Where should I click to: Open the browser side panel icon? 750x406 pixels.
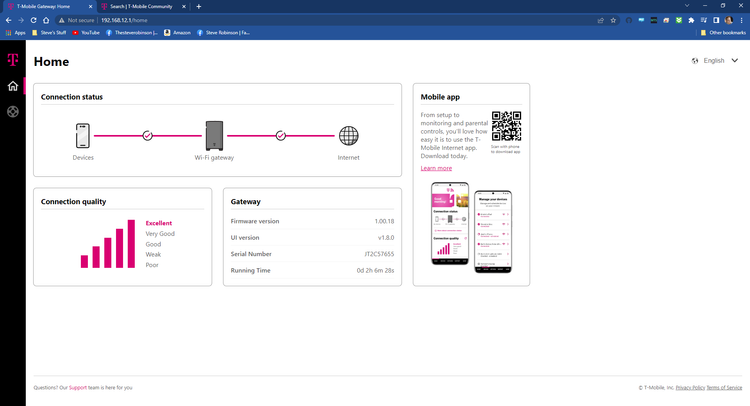point(716,20)
